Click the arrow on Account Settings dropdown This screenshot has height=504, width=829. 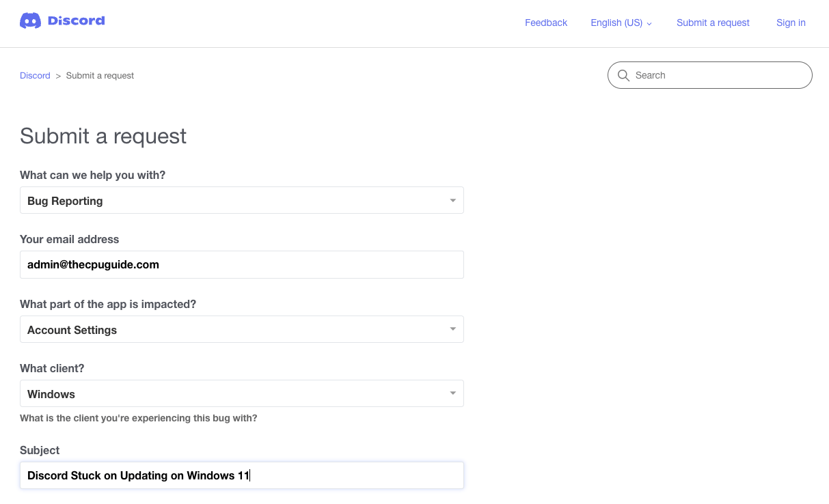[452, 329]
